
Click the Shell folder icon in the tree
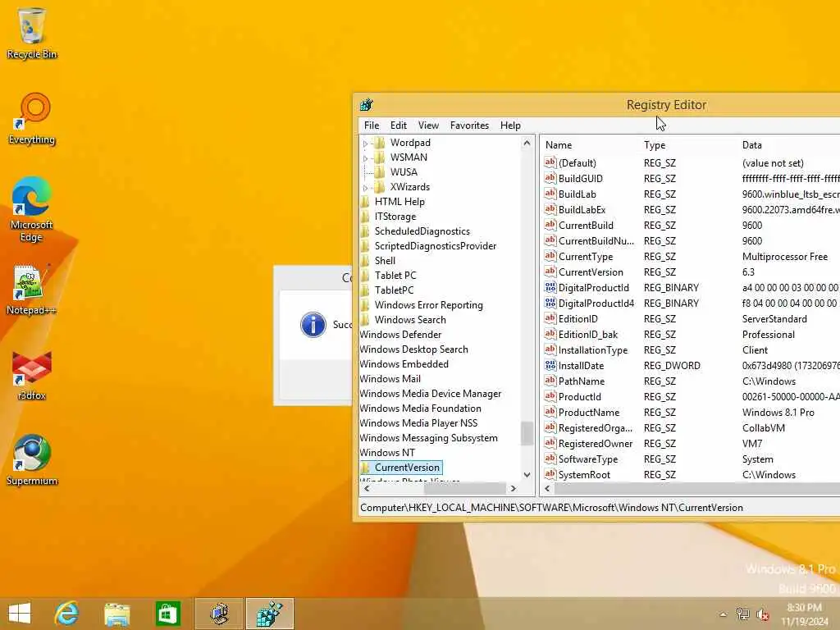tap(366, 261)
